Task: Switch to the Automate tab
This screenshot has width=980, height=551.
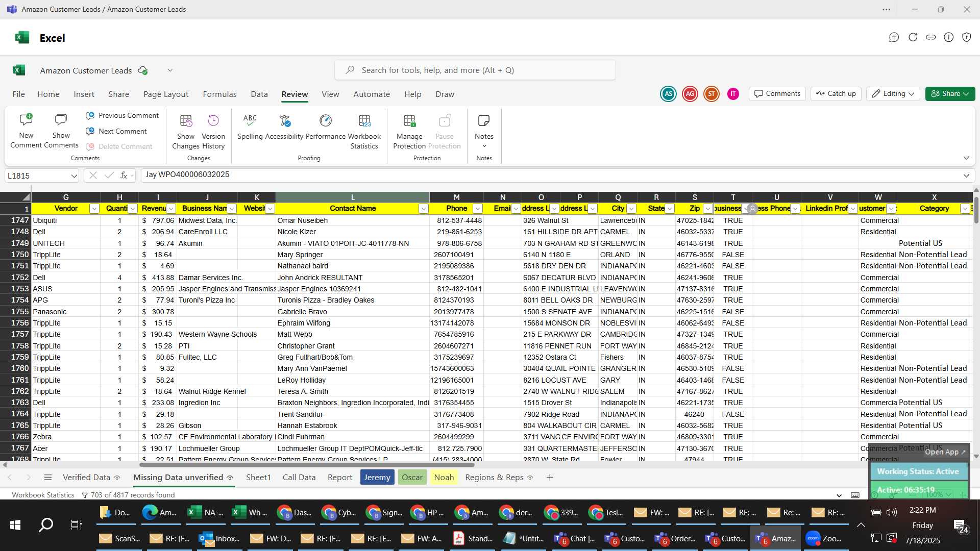Action: click(x=372, y=94)
